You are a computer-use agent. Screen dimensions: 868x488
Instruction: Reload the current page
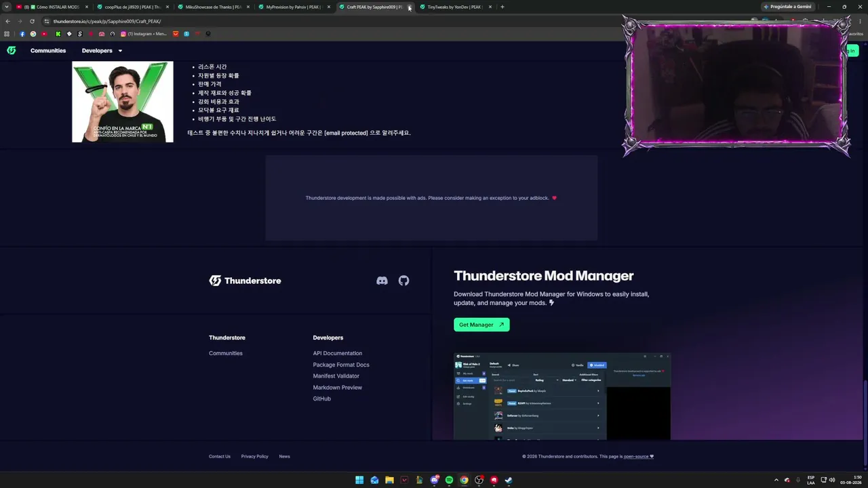32,21
